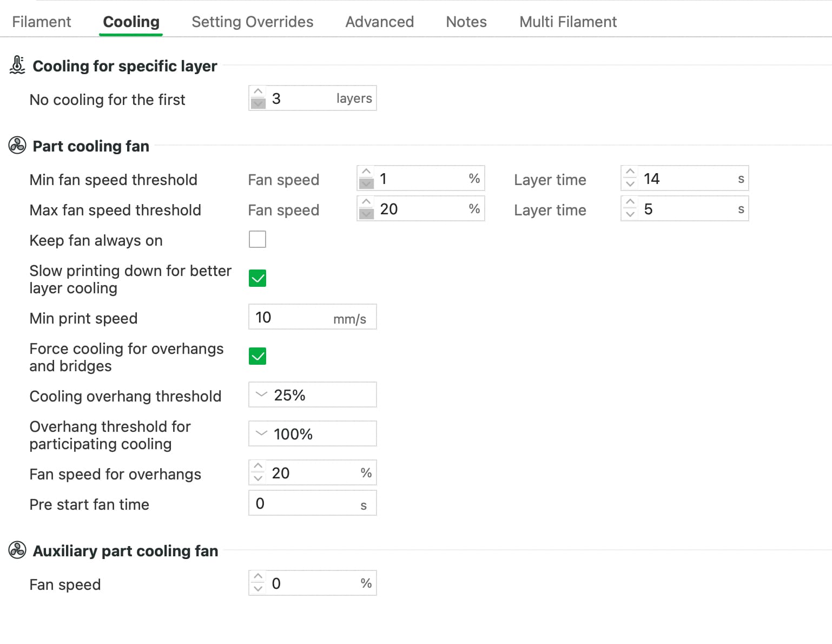Screen dimensions: 832x644
Task: Open the Multi Filament tab
Action: click(x=568, y=22)
